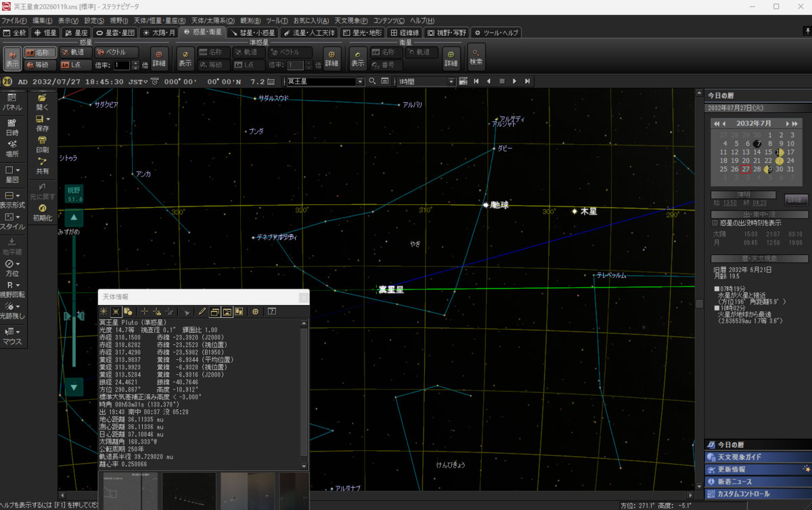Click the help question icon in 天体情報

[271, 311]
